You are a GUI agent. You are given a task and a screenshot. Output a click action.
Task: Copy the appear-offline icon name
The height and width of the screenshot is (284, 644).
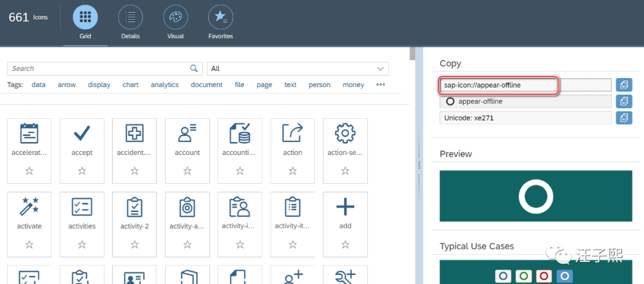click(x=624, y=101)
